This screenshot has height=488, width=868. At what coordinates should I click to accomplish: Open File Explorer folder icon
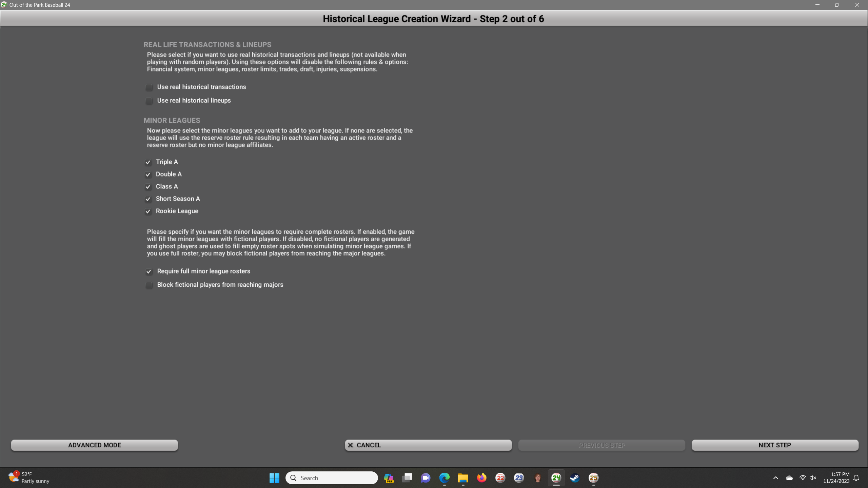[463, 478]
